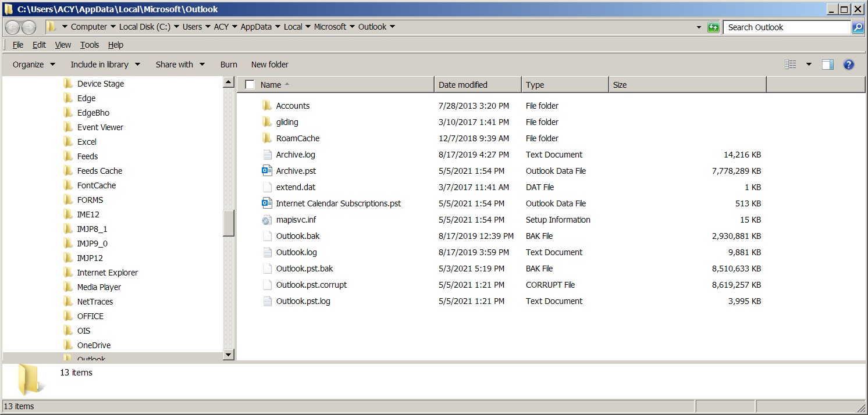Click the New folder button

click(270, 65)
